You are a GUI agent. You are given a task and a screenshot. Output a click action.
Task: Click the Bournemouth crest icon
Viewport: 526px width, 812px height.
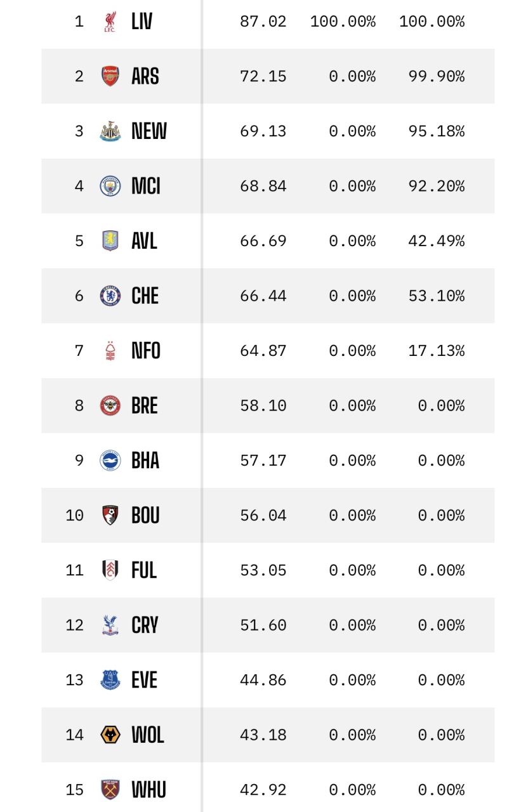pos(110,515)
